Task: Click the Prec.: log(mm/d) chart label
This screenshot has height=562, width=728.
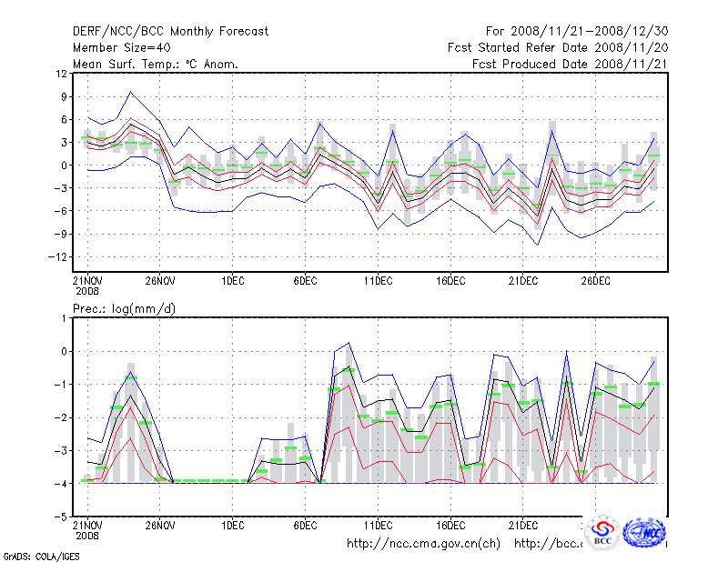Action: click(x=124, y=310)
